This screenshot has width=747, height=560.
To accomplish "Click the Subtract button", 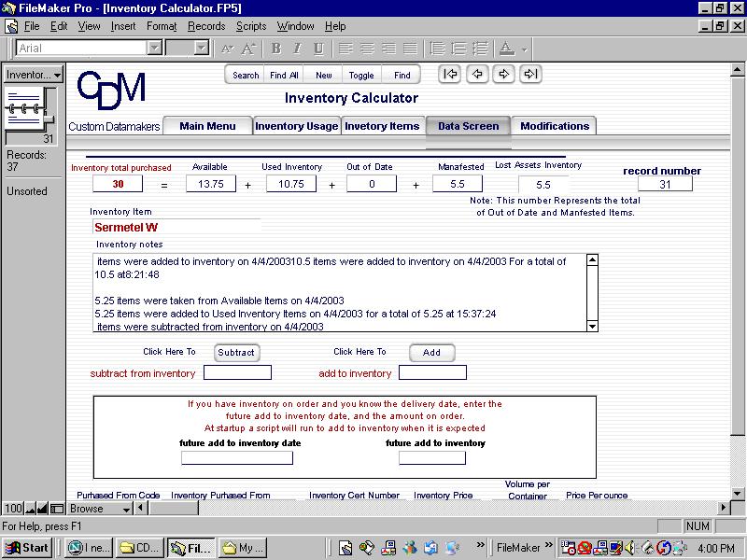I will 236,353.
